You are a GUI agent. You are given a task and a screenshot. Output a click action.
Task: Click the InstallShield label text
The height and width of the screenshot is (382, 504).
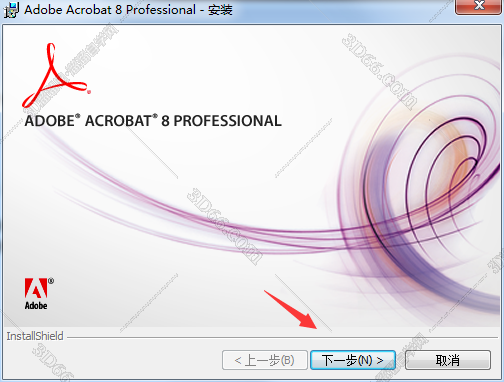(x=35, y=336)
